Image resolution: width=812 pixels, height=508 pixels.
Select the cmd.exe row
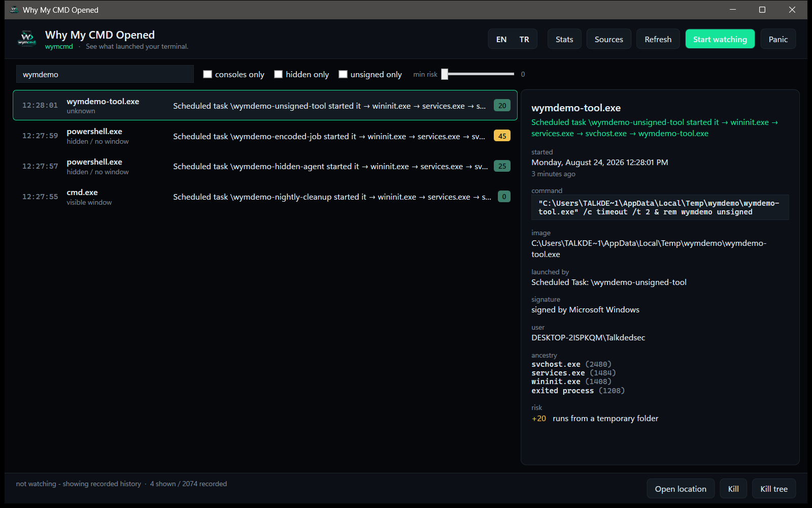[x=265, y=197]
